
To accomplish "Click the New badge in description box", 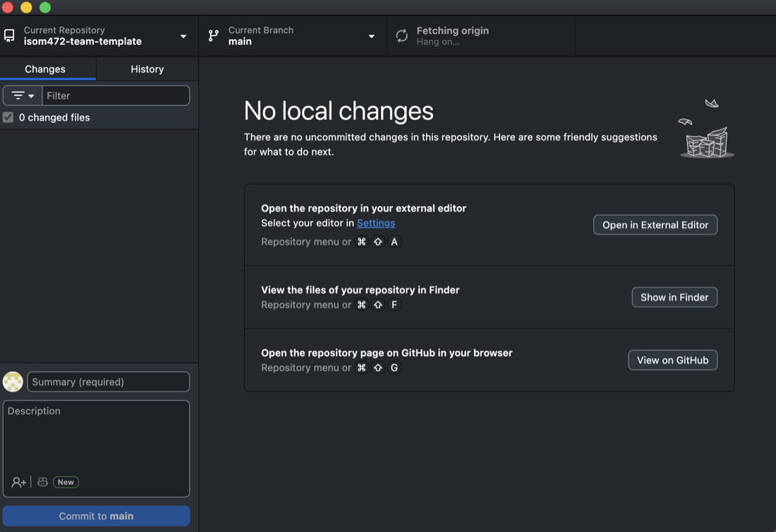I will 66,482.
